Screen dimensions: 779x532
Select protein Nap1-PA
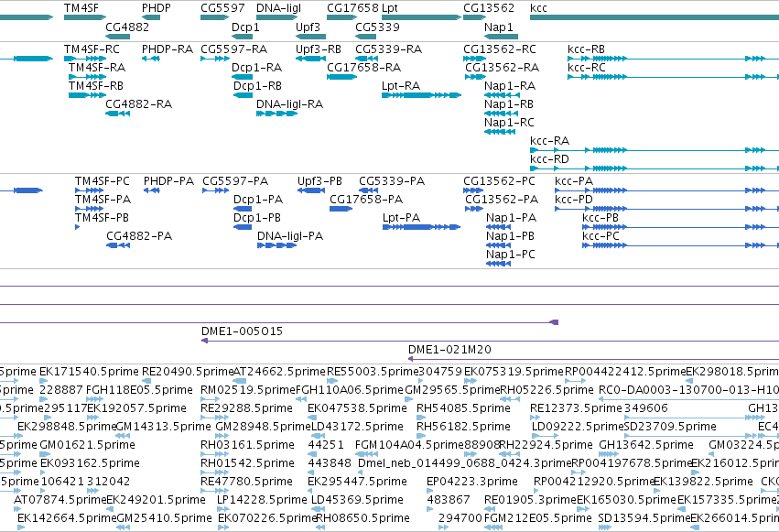point(511,218)
